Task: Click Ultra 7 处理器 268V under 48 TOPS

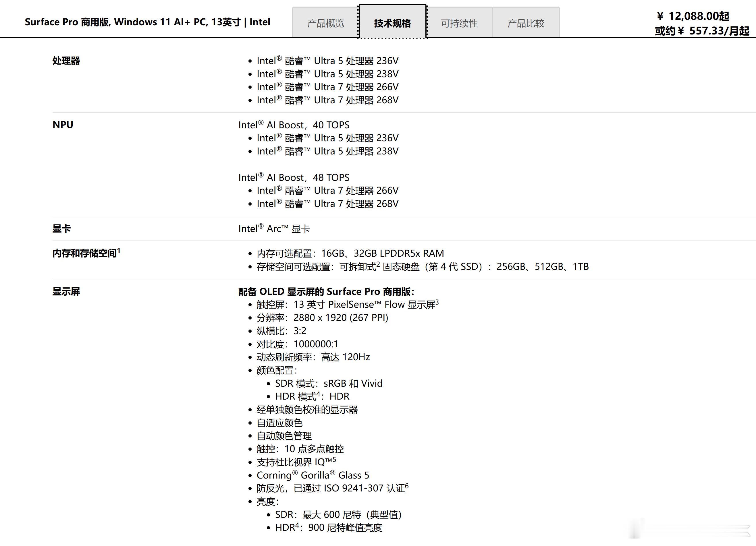Action: pos(327,204)
